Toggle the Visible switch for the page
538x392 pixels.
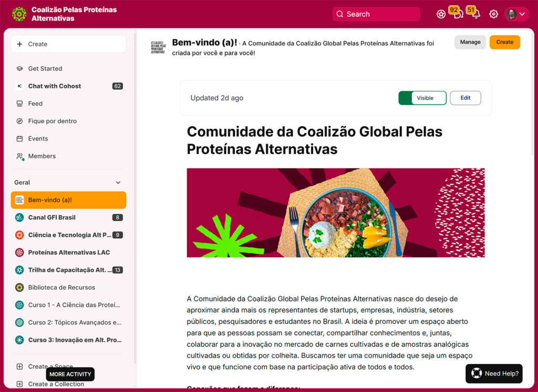pos(422,98)
